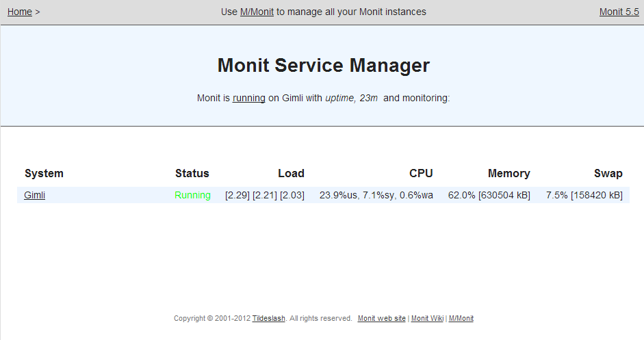Click the Swap column header
The image size is (644, 340).
[x=608, y=173]
